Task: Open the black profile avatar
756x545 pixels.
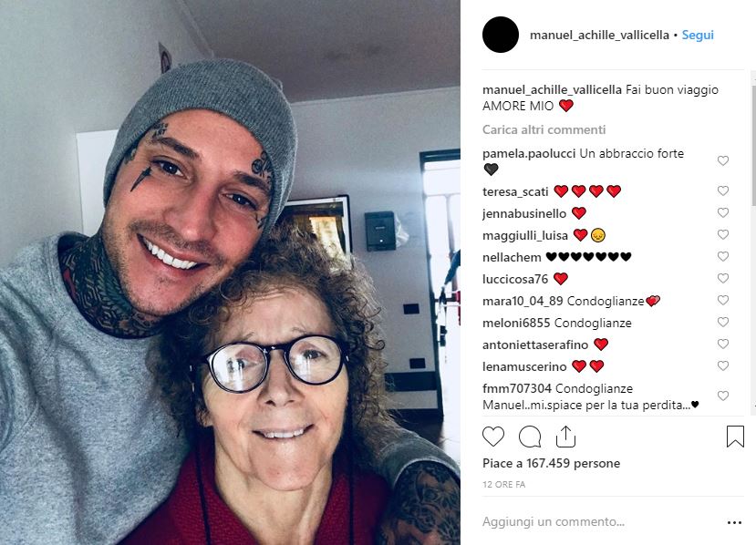Action: click(x=501, y=35)
